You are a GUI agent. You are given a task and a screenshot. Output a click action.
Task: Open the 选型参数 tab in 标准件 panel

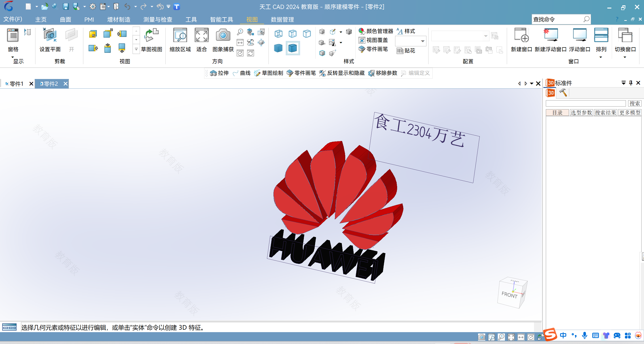click(x=581, y=113)
